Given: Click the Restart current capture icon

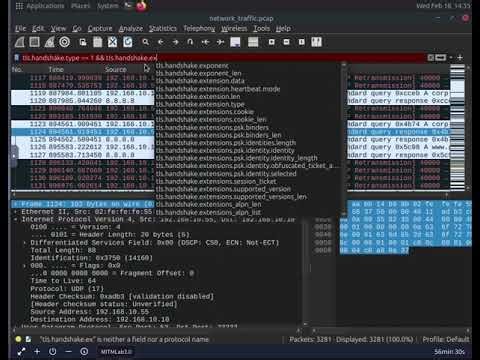Looking at the screenshot, I should tap(49, 42).
